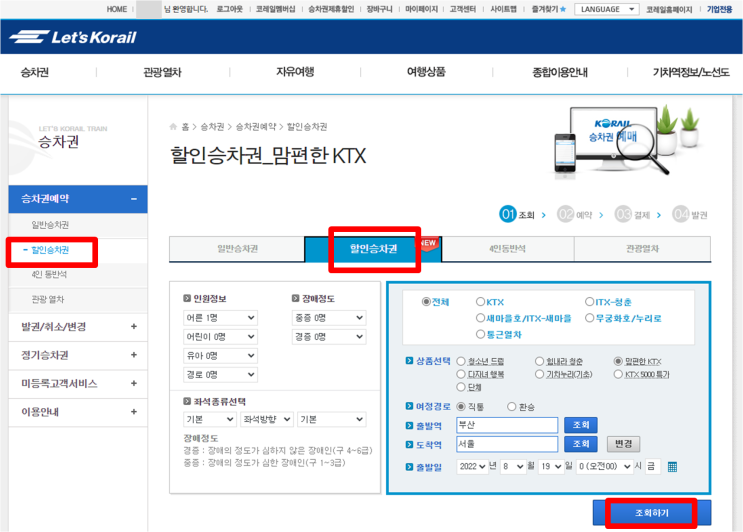Screen dimensions: 743x532
Task: Open the 여행상품 main menu
Action: click(426, 72)
